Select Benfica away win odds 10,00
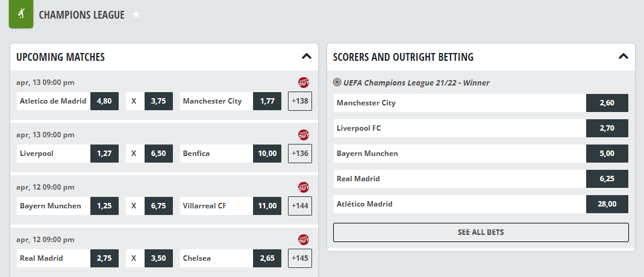 click(x=267, y=154)
